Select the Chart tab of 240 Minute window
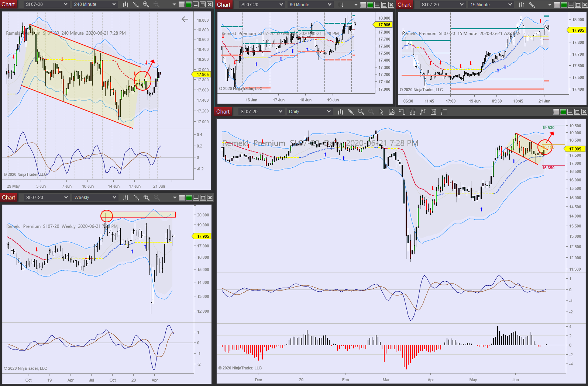This screenshot has height=386, width=588. pos(8,4)
